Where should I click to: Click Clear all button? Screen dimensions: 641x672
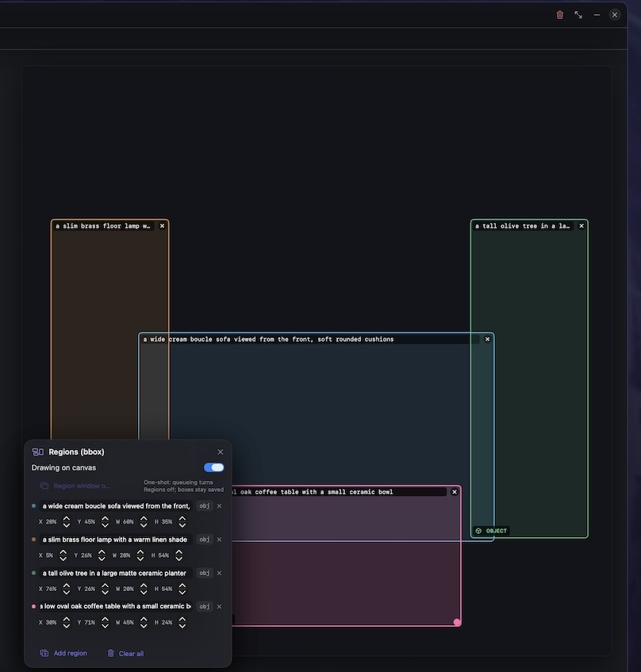125,653
